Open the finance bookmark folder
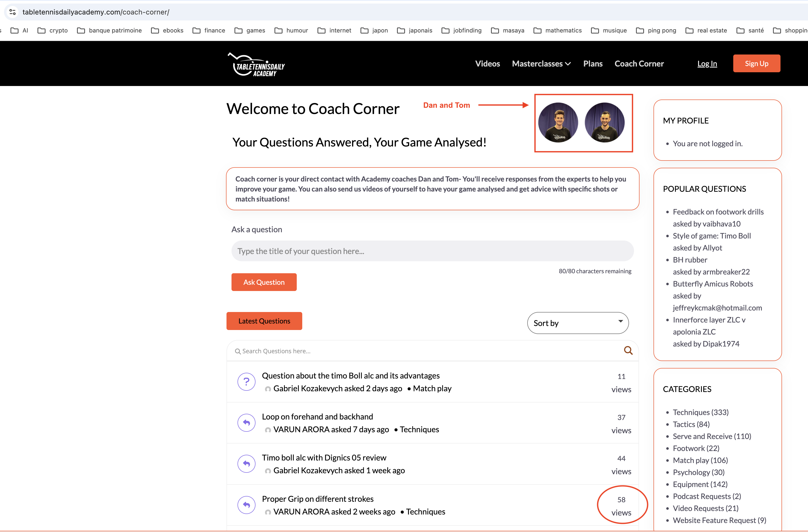 209,30
